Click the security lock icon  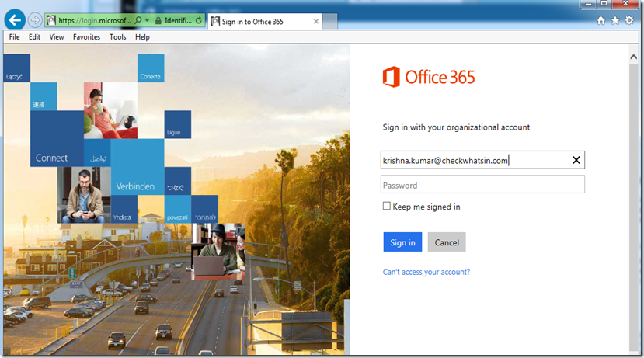point(158,20)
